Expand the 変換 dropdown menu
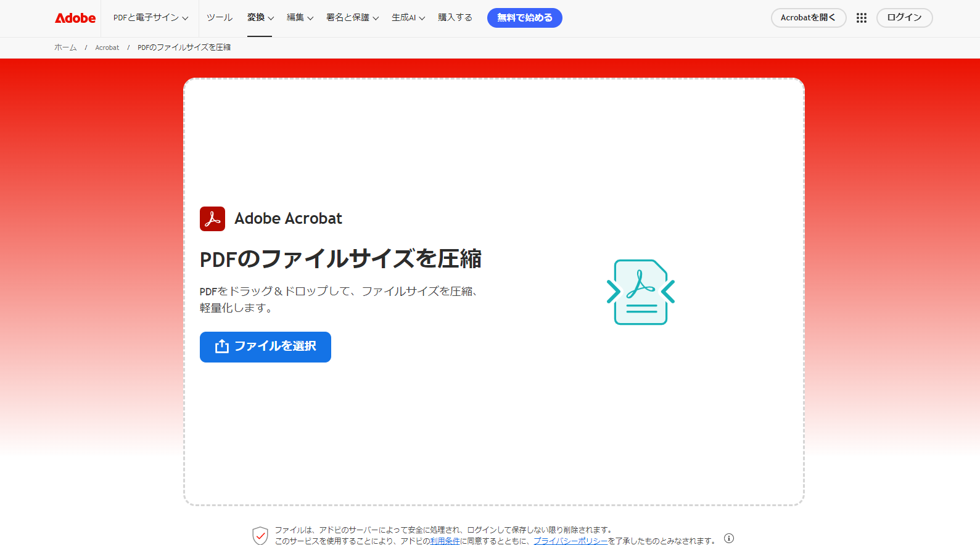 pos(260,18)
